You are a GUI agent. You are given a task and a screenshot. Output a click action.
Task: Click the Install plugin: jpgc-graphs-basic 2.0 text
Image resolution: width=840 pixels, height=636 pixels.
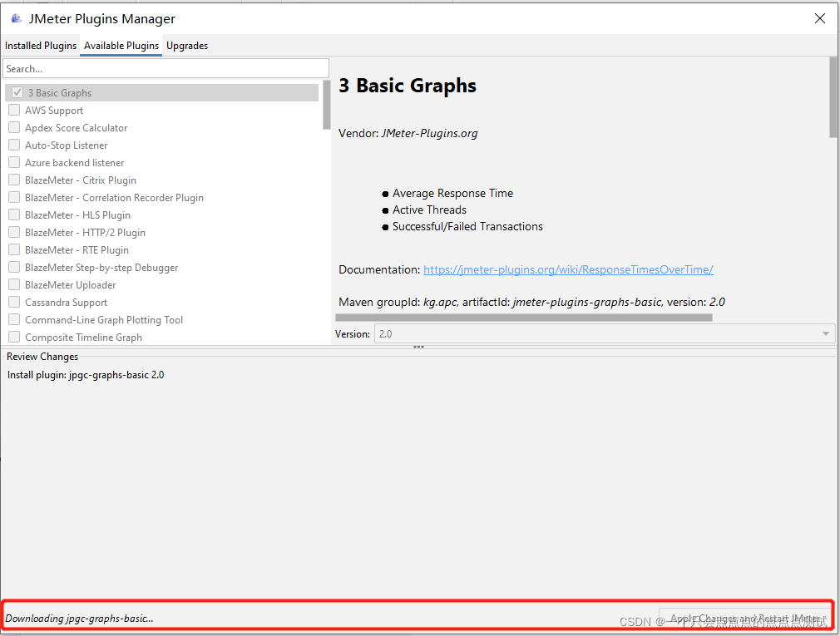coord(86,375)
